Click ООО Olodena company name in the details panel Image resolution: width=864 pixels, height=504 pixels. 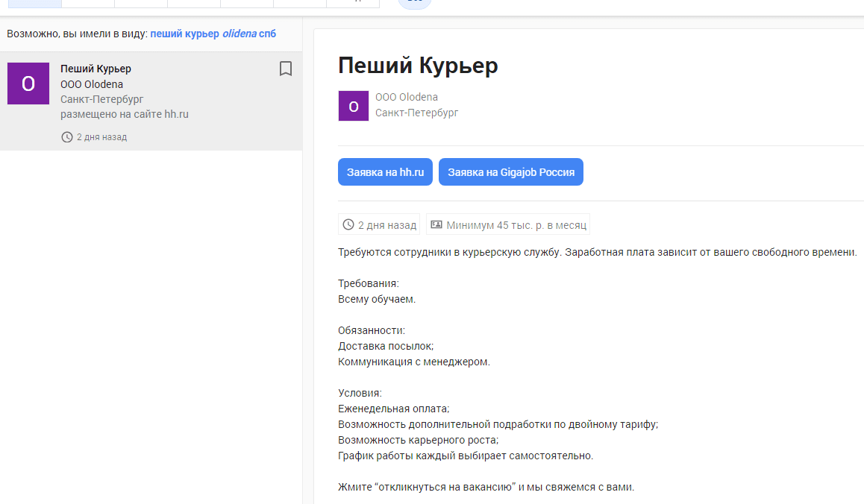pos(407,98)
